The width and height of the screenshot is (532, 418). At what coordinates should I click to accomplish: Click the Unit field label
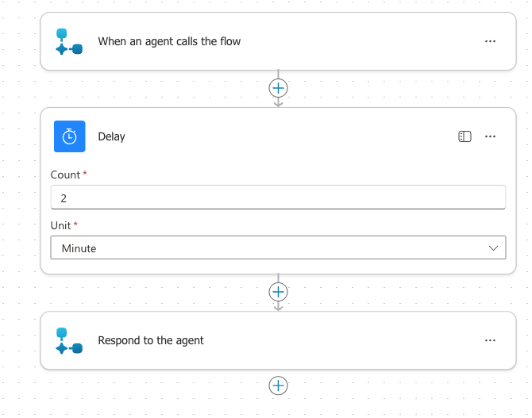(x=60, y=225)
